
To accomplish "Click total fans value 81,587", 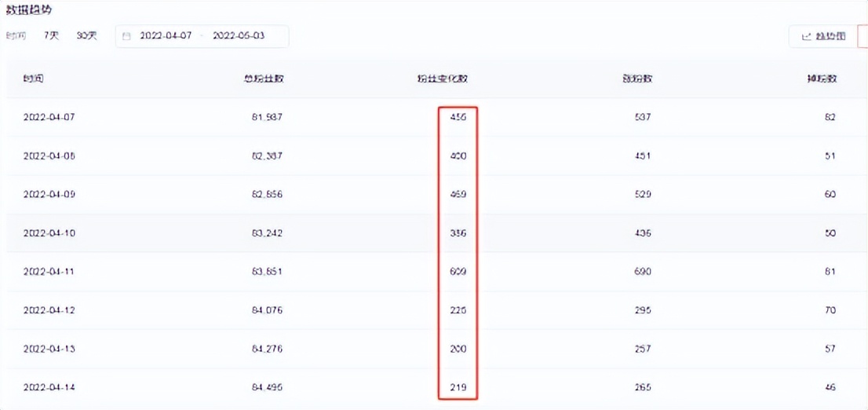I will (x=263, y=117).
